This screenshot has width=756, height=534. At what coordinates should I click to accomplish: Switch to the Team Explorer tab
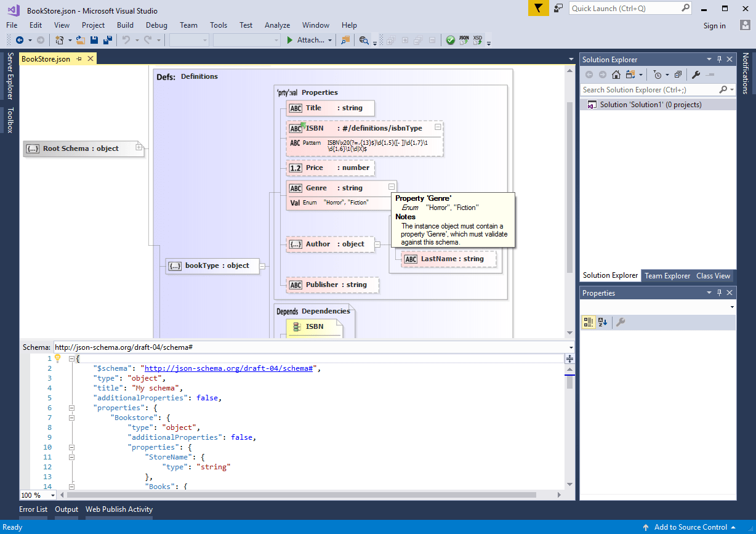(667, 276)
